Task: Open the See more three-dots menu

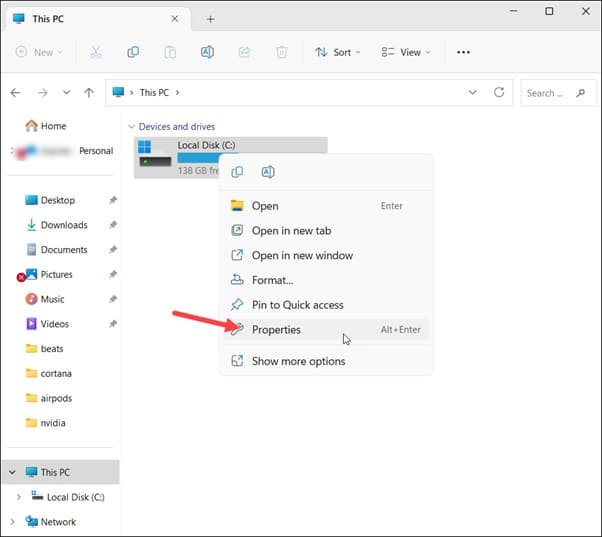Action: pos(463,52)
